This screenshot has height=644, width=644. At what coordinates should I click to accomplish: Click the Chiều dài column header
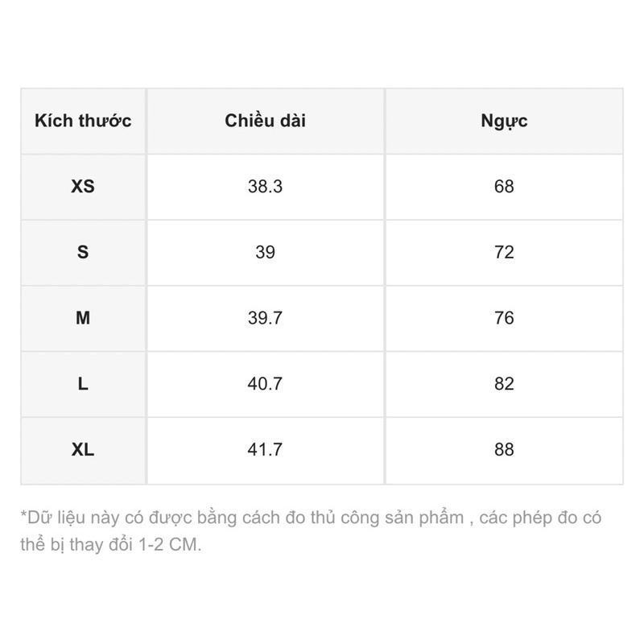(x=265, y=122)
